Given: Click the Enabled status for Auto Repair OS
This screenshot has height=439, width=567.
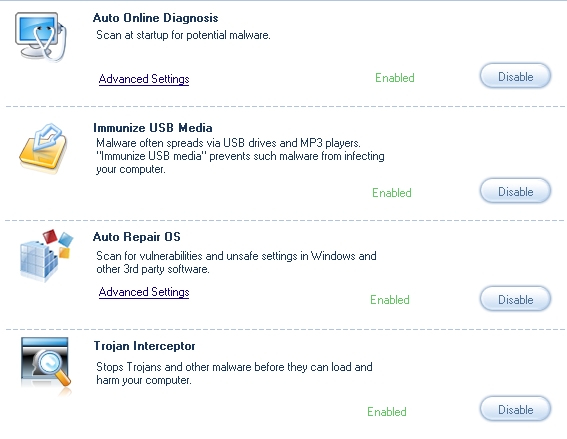Looking at the screenshot, I should pyautogui.click(x=389, y=300).
